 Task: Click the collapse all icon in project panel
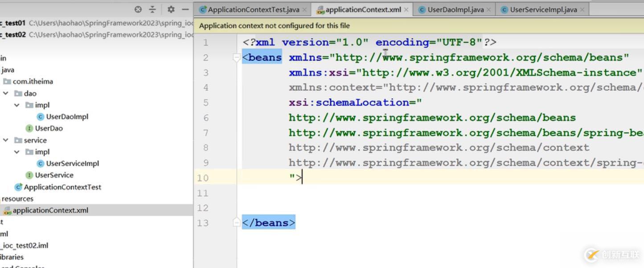(x=152, y=9)
